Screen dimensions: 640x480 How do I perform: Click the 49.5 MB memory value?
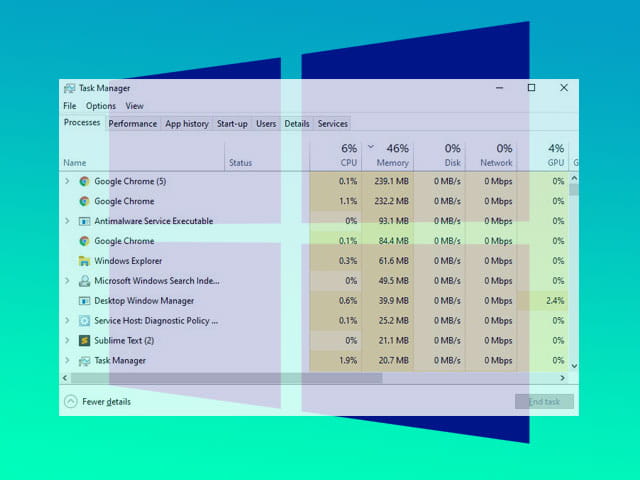[393, 281]
